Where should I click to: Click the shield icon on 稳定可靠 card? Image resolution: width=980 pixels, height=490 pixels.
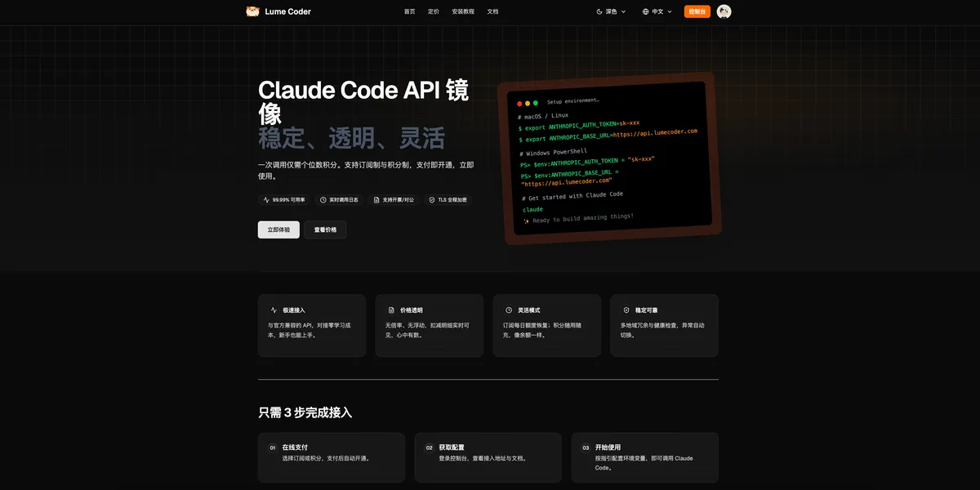626,310
